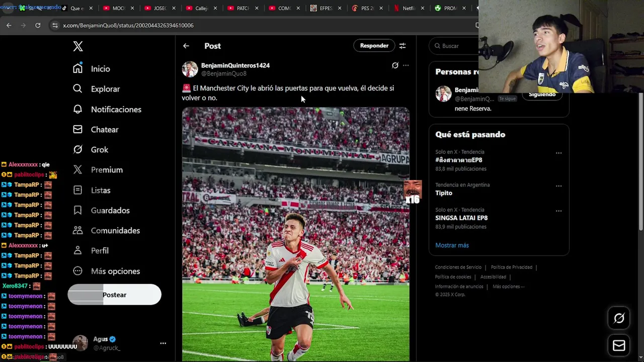The image size is (644, 362).
Task: Switch to the PATCH YouTube tab
Action: (239, 8)
